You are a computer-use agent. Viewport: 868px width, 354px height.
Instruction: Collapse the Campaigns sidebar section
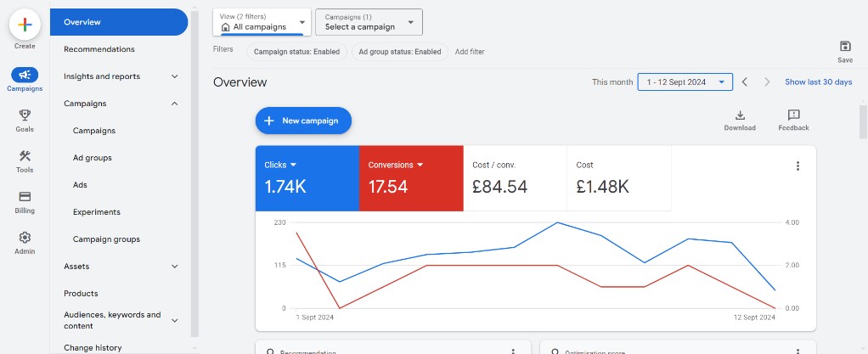174,104
